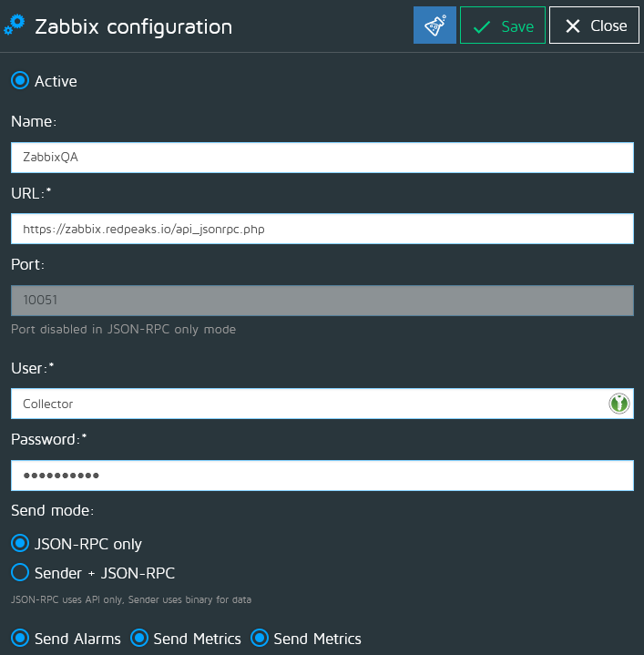Click the green checkmark icon on Save
Image resolution: width=644 pixels, height=655 pixels.
click(x=482, y=26)
